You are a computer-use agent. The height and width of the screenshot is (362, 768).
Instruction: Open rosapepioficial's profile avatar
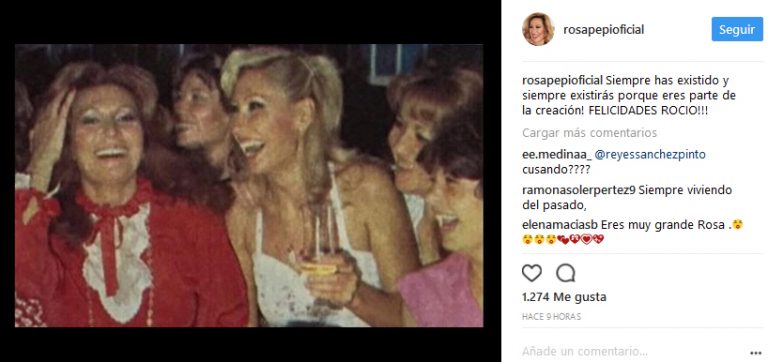click(x=538, y=29)
